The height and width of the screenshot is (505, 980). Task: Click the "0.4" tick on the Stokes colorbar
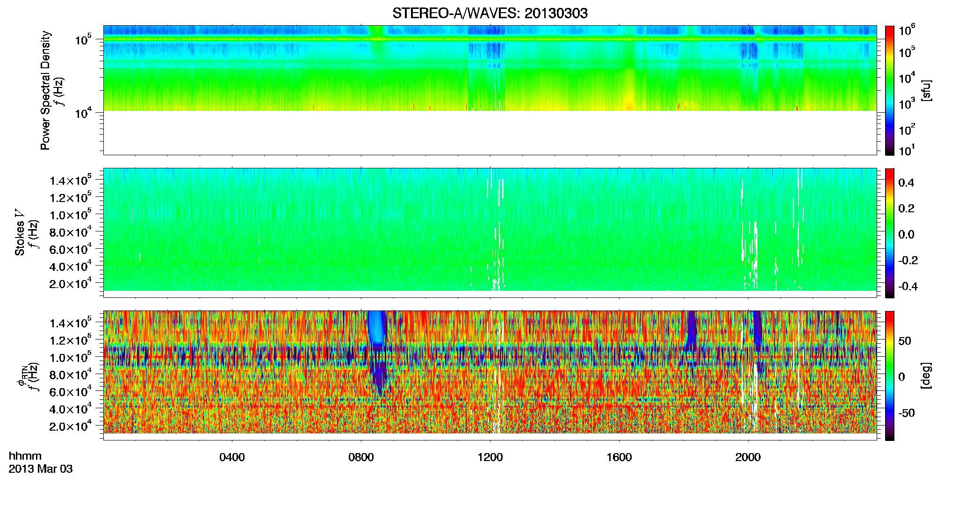coord(906,183)
